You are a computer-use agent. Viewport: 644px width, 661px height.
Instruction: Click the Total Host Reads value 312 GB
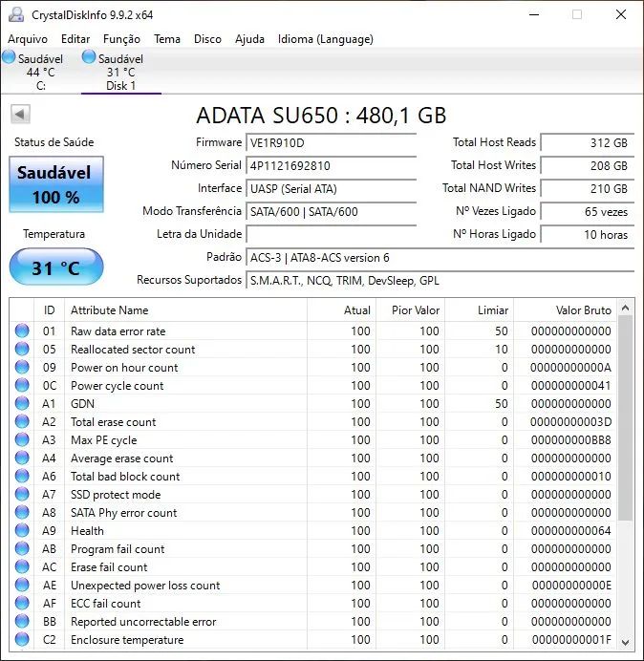587,143
